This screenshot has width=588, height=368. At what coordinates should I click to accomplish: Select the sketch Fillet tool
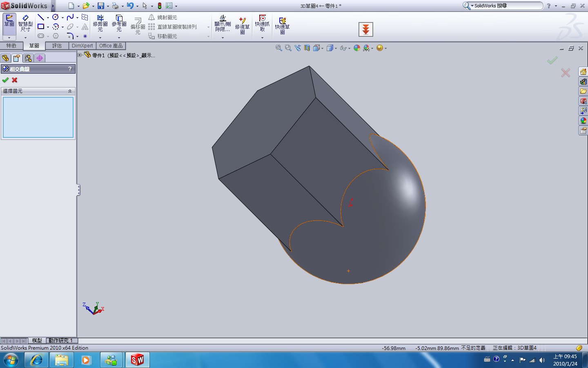pyautogui.click(x=70, y=36)
